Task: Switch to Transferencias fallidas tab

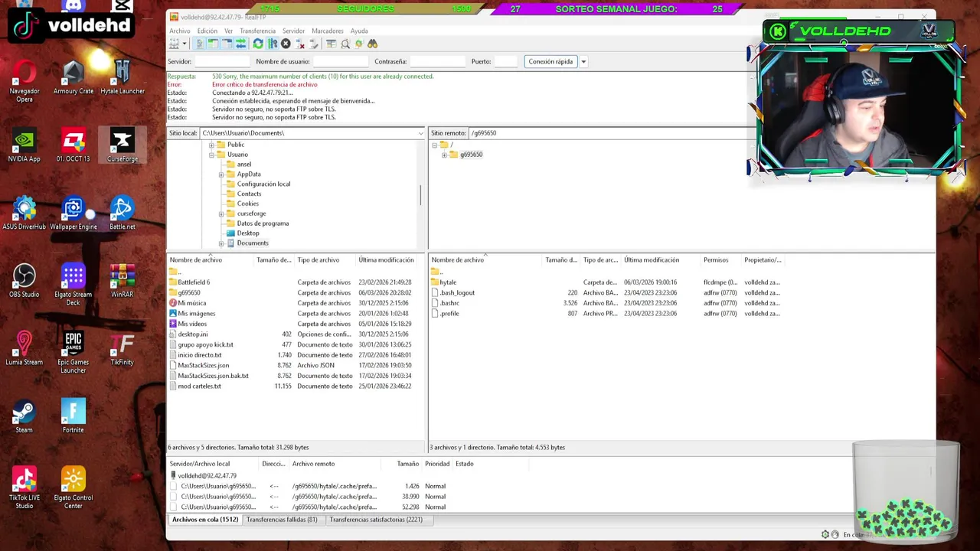Action: pos(282,520)
